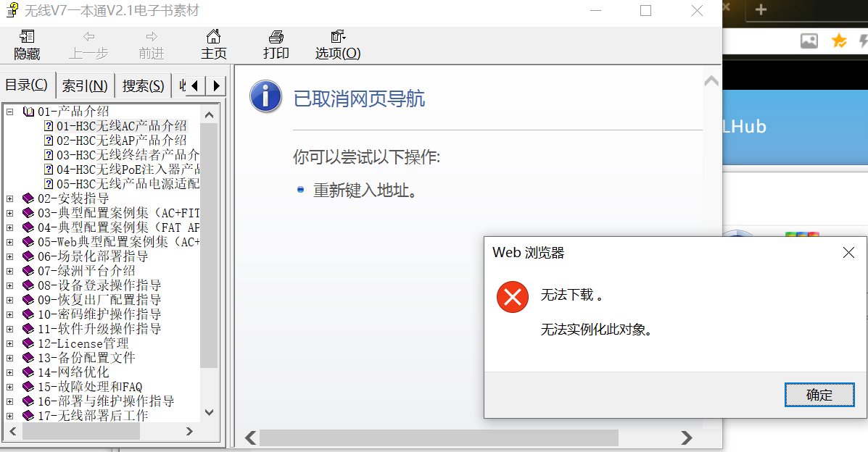Switch to the 索引(N) tab

point(85,85)
